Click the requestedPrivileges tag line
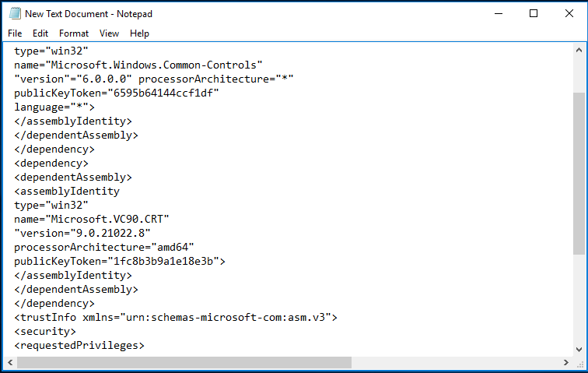 [x=79, y=345]
